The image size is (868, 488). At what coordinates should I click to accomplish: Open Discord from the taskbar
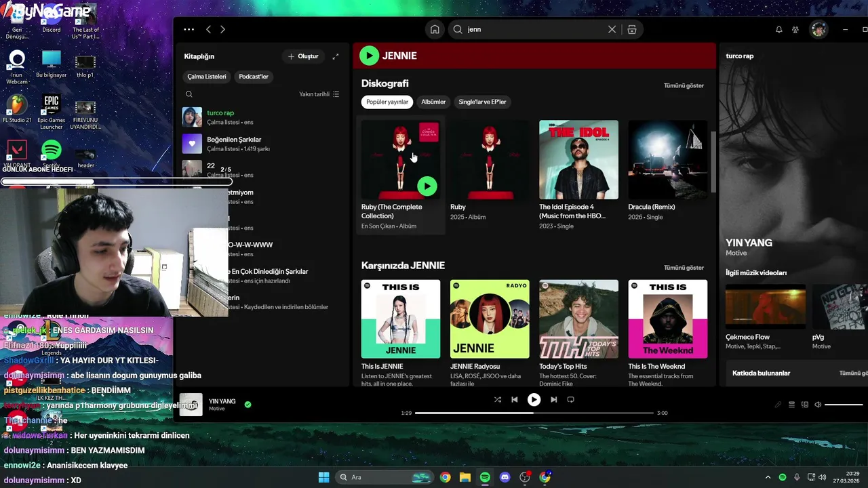tap(505, 477)
